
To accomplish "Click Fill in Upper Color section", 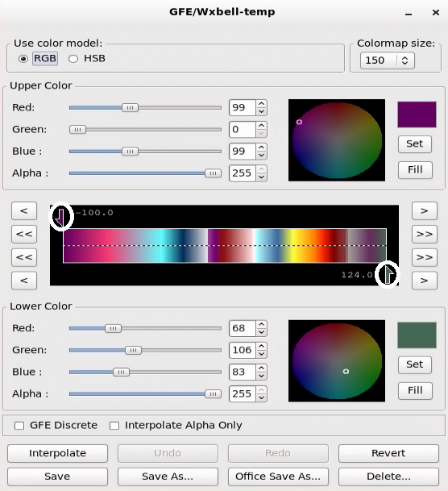I will tap(415, 170).
